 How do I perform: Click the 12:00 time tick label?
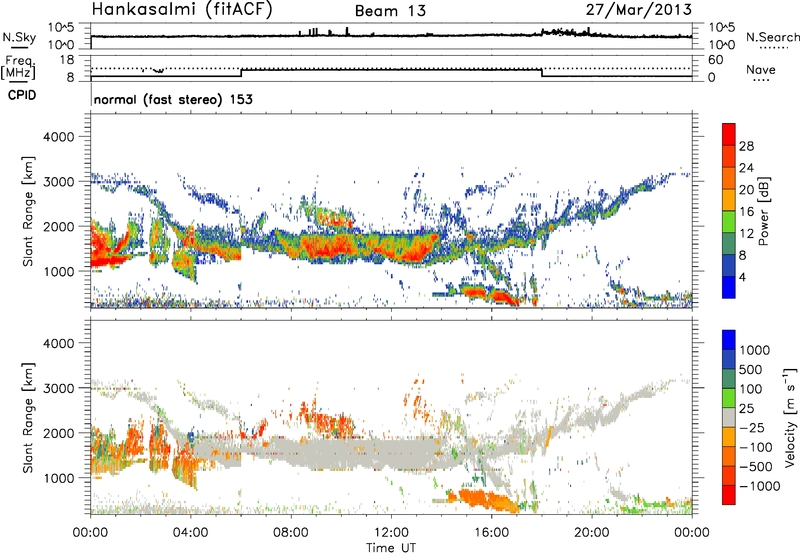pyautogui.click(x=391, y=533)
